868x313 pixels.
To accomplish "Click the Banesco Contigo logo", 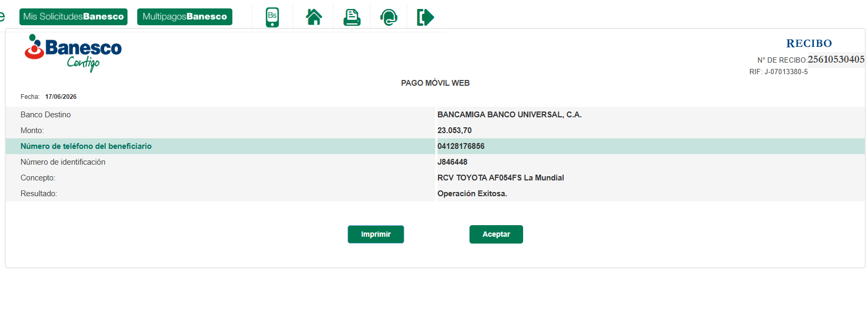I will tap(73, 53).
